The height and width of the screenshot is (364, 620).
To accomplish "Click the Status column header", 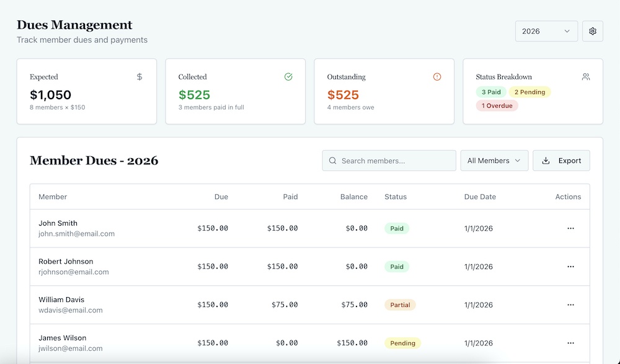I will tap(396, 197).
